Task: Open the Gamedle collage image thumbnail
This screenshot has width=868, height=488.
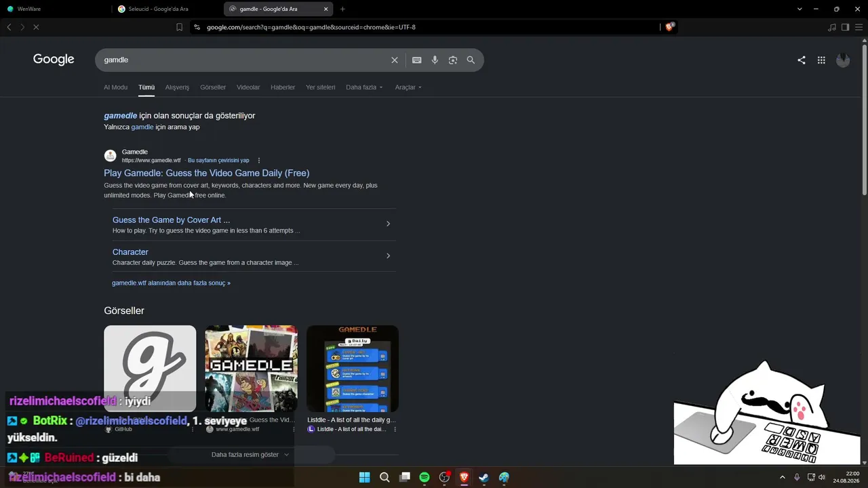Action: pos(252,369)
